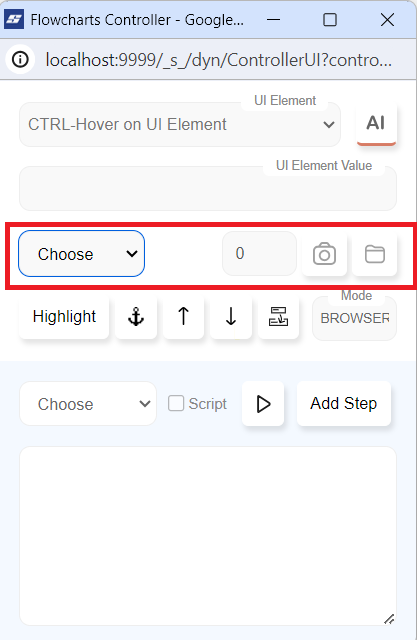The width and height of the screenshot is (417, 640).
Task: Open the Choose dropdown beside Script
Action: 88,404
